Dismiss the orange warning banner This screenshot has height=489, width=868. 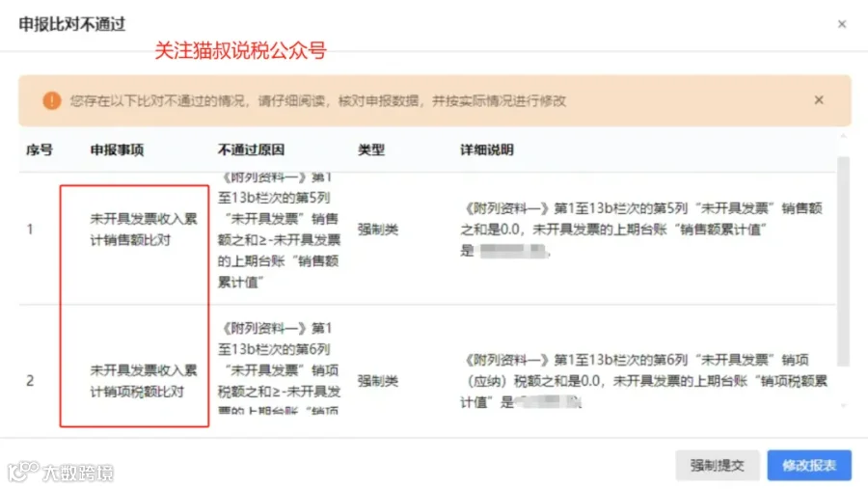[x=819, y=100]
